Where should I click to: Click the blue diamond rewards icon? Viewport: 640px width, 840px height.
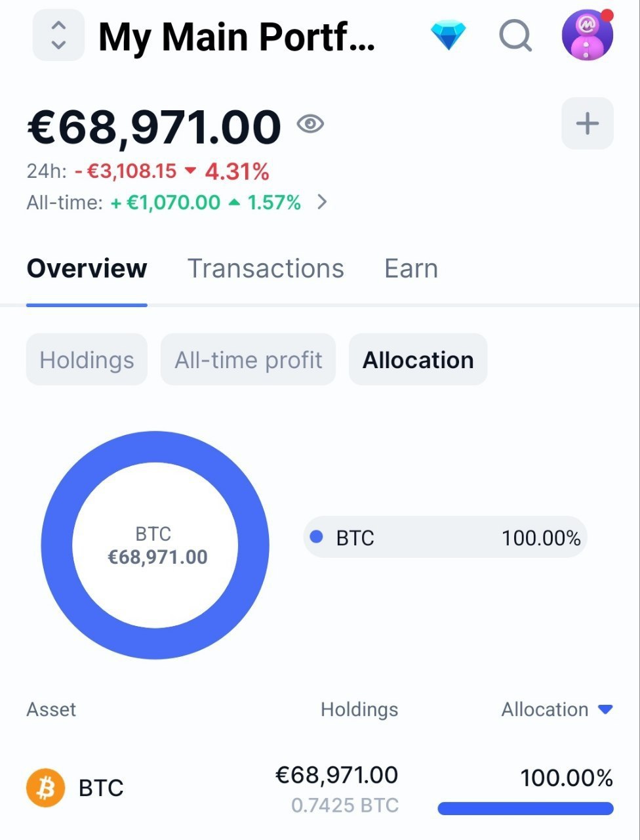(x=449, y=35)
